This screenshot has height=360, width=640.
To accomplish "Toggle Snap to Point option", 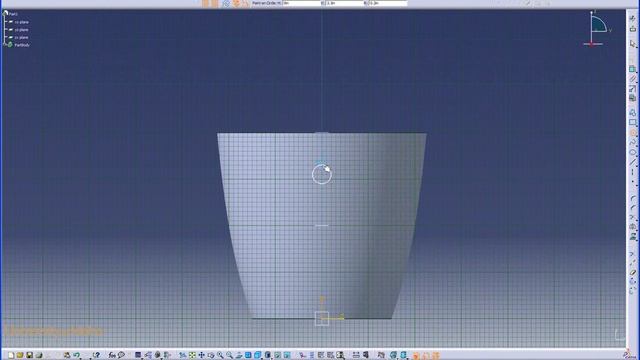I will point(215,3).
